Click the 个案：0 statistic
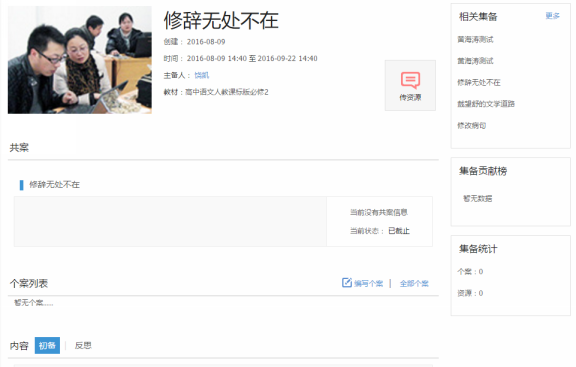Screen dimensions: 576x367 click(x=470, y=271)
